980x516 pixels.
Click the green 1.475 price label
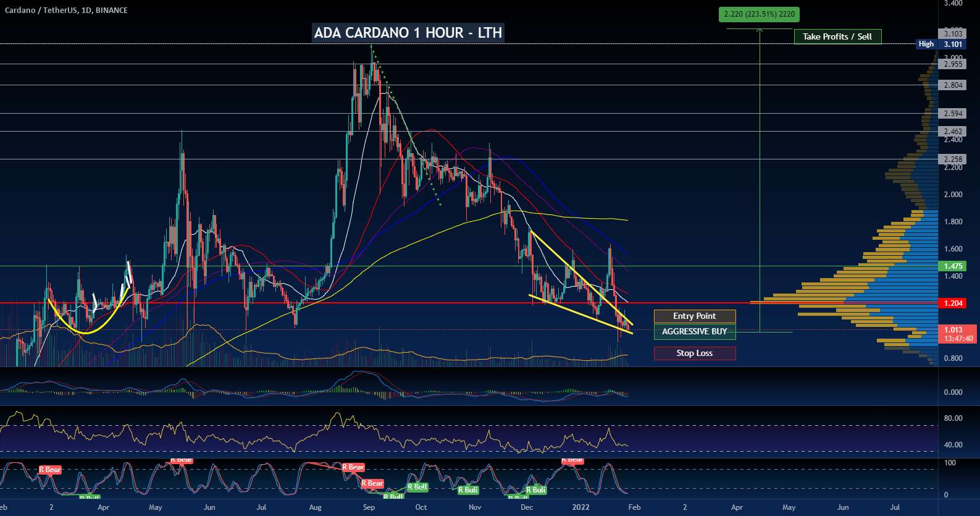(x=953, y=266)
